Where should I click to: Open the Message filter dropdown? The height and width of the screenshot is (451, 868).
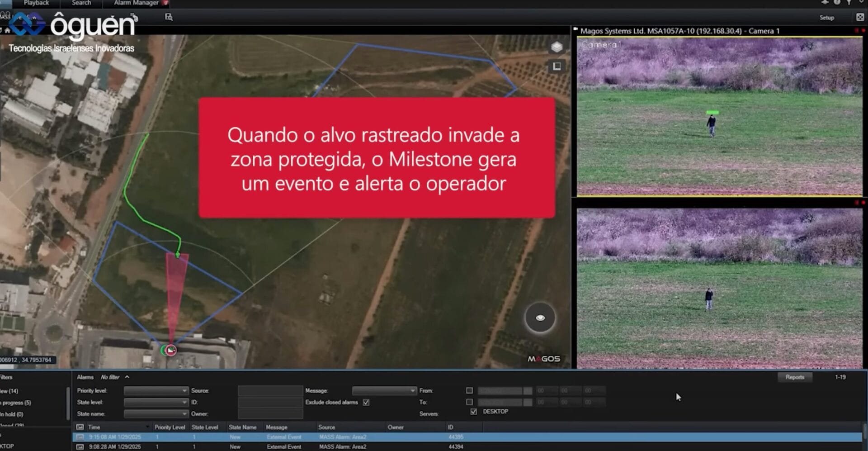[384, 390]
